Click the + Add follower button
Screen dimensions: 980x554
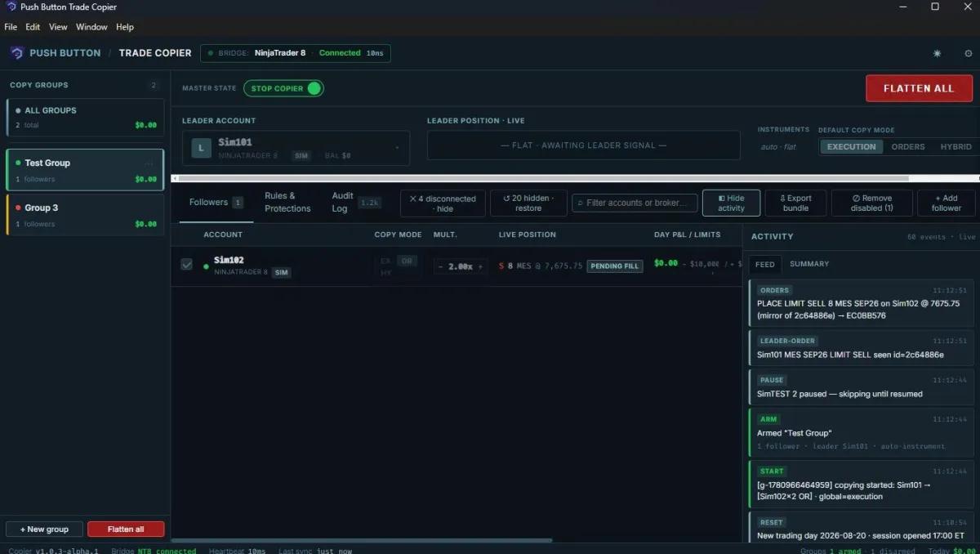click(947, 203)
